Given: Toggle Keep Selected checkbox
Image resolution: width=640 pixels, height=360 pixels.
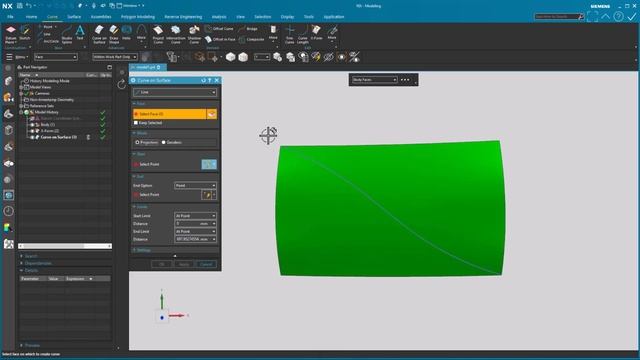Looking at the screenshot, I should tap(136, 123).
